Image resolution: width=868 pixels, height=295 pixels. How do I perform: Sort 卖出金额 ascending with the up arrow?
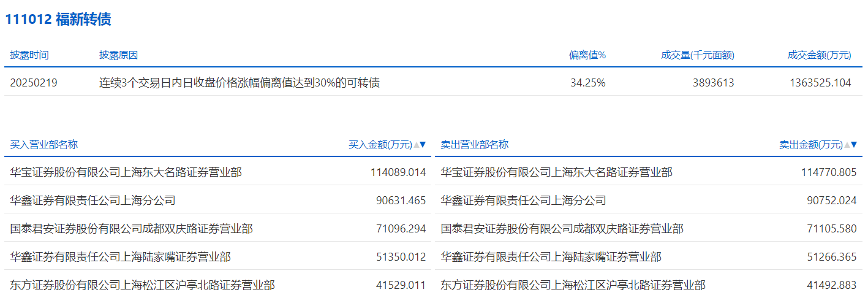847,145
